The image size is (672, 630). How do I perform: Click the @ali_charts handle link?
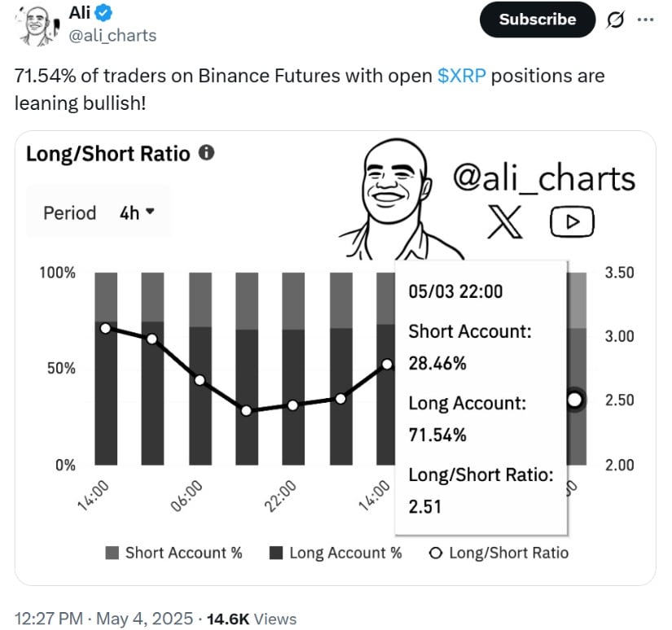point(112,35)
